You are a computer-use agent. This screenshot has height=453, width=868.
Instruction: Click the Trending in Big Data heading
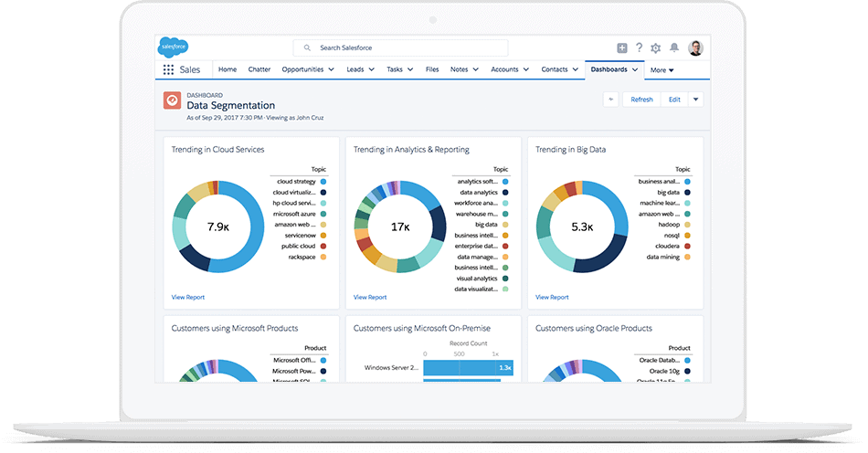pos(570,150)
